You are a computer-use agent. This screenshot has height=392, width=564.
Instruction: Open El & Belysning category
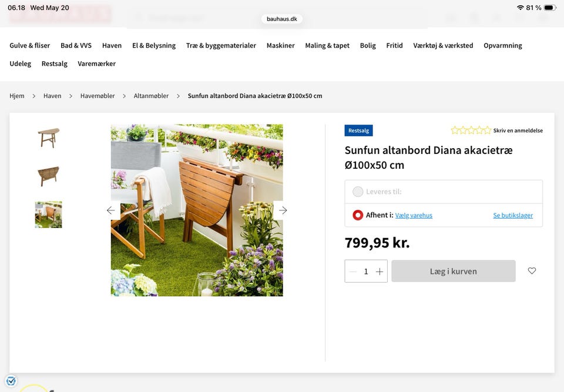pyautogui.click(x=153, y=45)
